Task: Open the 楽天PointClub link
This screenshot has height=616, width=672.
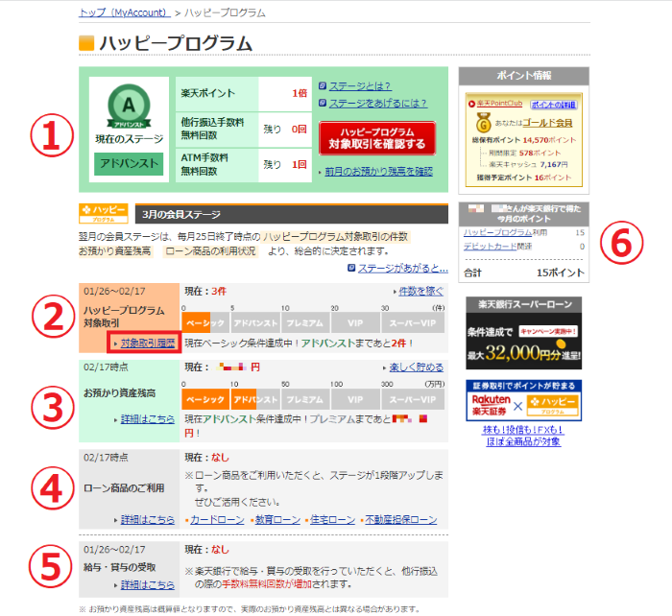Action: 499,104
